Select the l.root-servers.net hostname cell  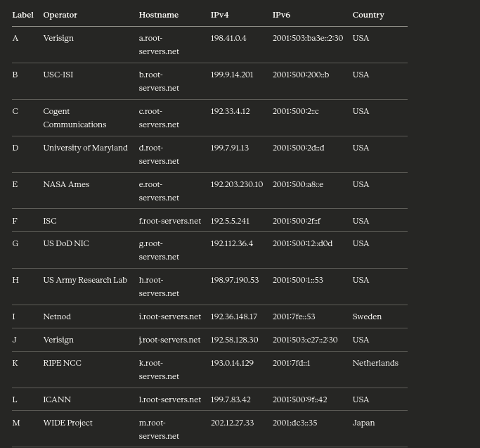click(x=170, y=399)
